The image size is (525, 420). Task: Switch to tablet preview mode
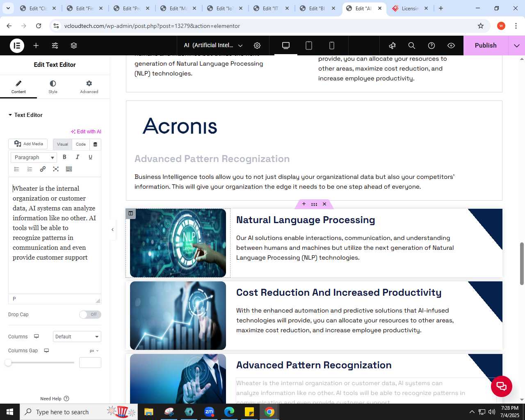pyautogui.click(x=309, y=46)
